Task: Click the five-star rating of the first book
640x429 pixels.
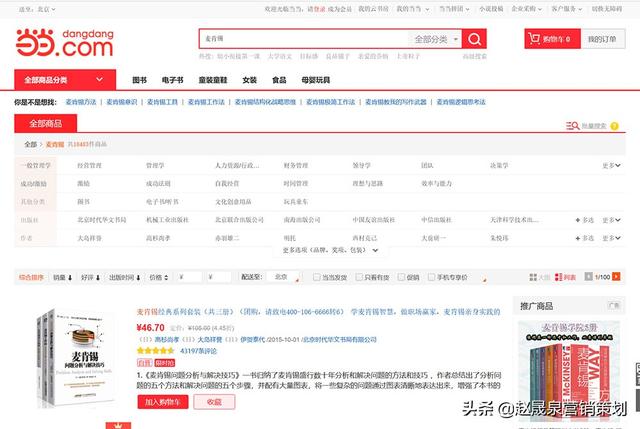Action: click(156, 351)
